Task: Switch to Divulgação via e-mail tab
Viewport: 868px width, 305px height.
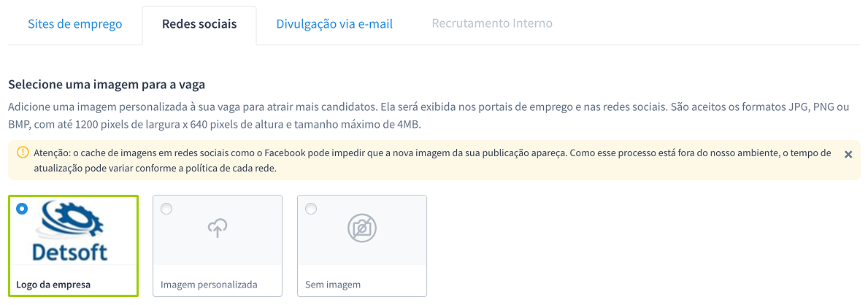Action: 334,23
